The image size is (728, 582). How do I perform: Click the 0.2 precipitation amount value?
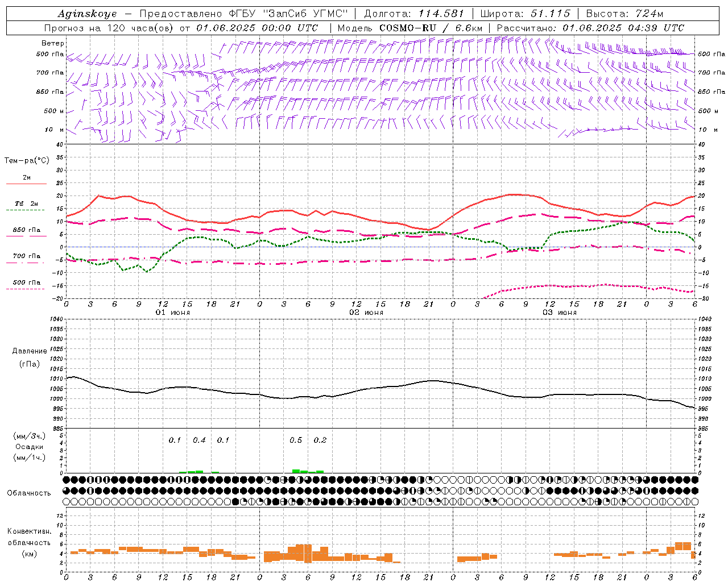pyautogui.click(x=320, y=440)
